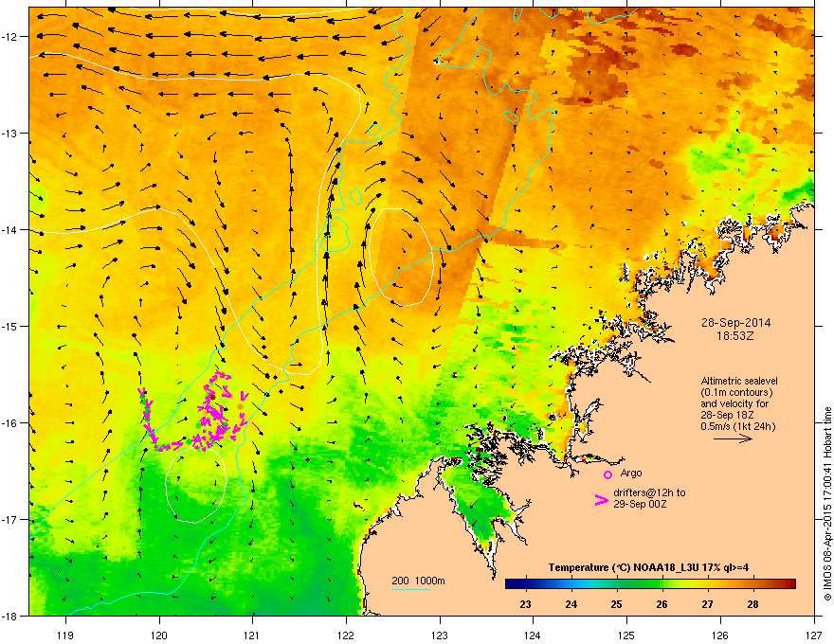Click the latitude axis label -13
This screenshot has height=644, width=834.
pyautogui.click(x=9, y=133)
